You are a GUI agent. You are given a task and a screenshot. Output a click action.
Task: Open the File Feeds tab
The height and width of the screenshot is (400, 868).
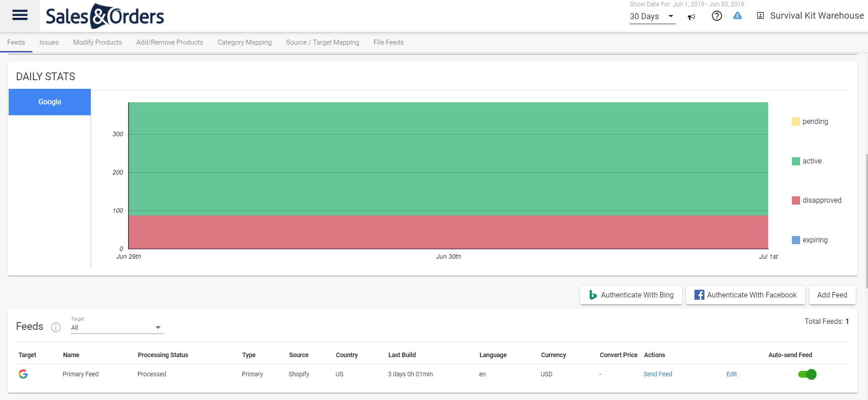[x=389, y=42]
